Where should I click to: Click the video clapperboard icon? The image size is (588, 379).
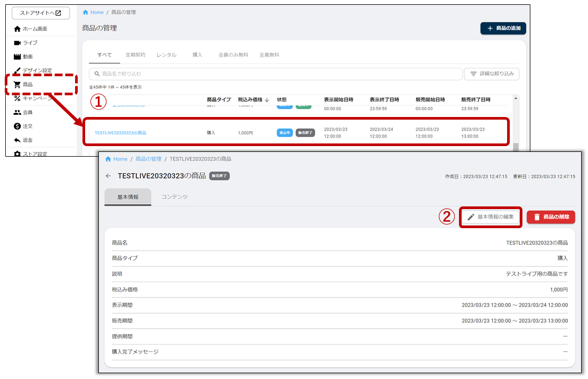(x=17, y=57)
